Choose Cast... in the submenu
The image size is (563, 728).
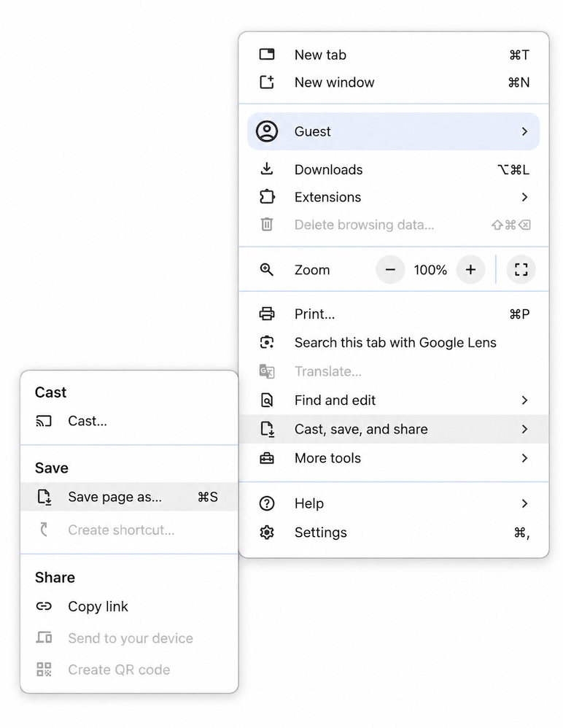129,421
